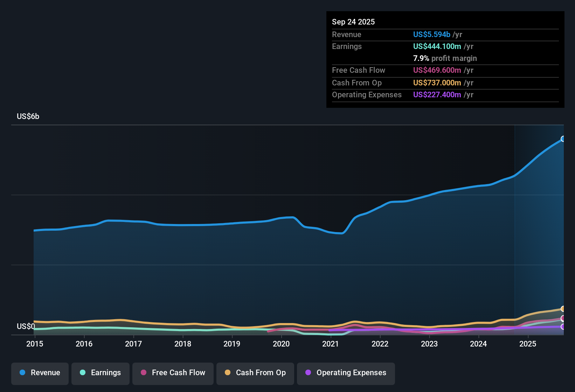Click the Earnings teal dot icon in legend
Screen dimensions: 575x392
pyautogui.click(x=83, y=373)
